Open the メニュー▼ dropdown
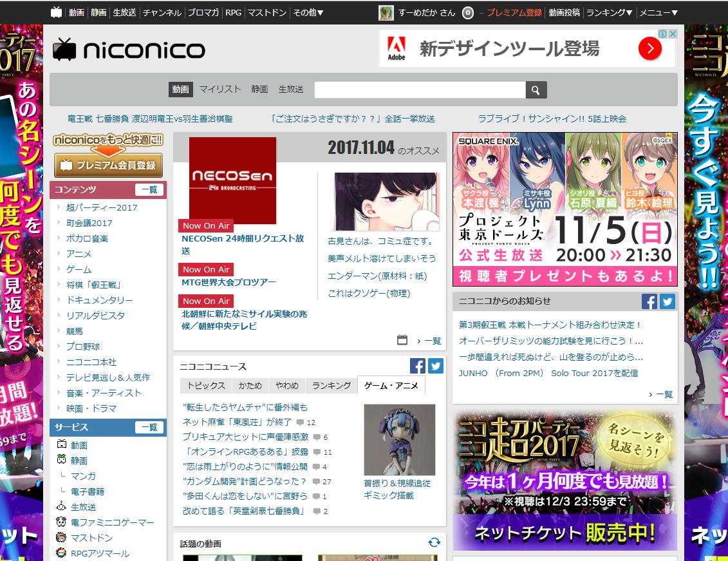The width and height of the screenshot is (728, 561). pos(658,12)
